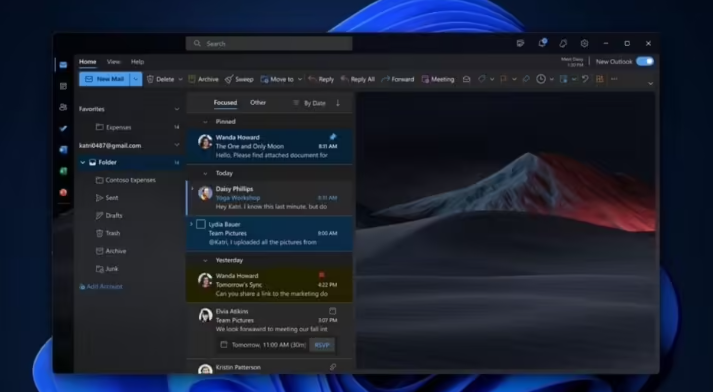Screen dimensions: 713x392
Task: Open the New Mail dropdown arrow
Action: pyautogui.click(x=136, y=79)
